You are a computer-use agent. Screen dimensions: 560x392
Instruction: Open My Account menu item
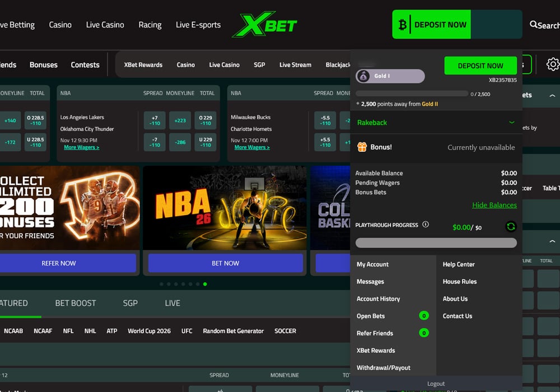pyautogui.click(x=372, y=264)
